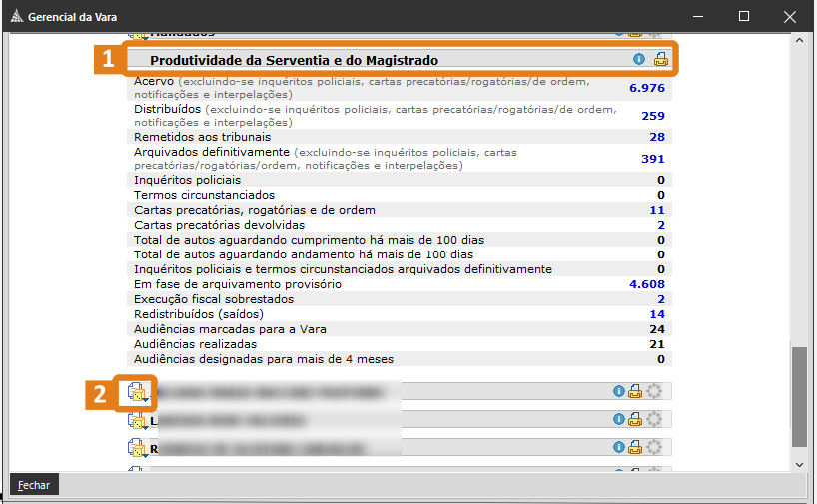817x504 pixels.
Task: Expand the row highlighted with badge 2
Action: (137, 392)
